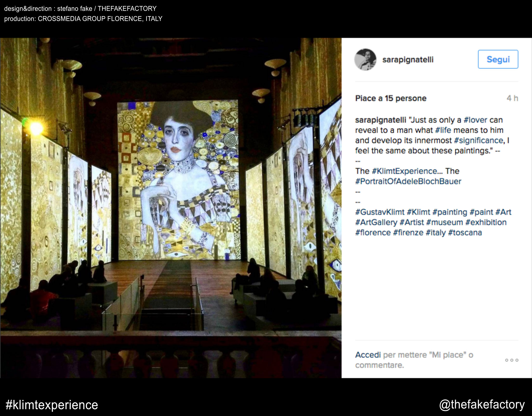Click the sarapignatelli username in caption
The image size is (532, 416).
pos(381,120)
